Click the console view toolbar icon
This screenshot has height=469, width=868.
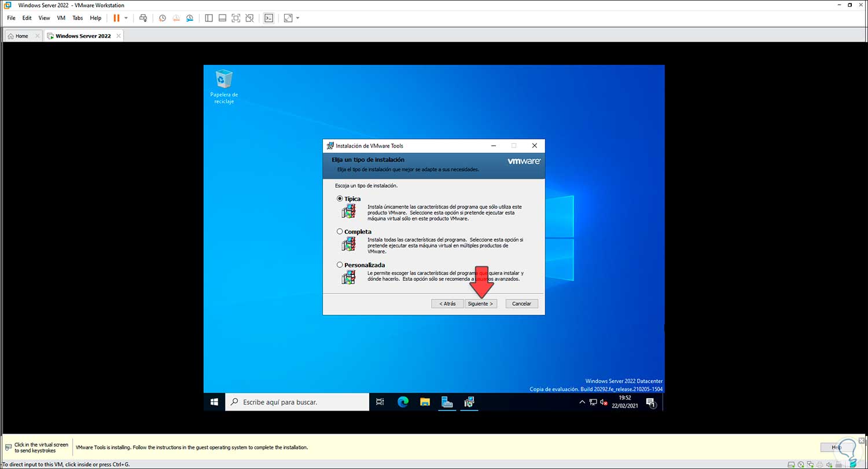pos(269,18)
